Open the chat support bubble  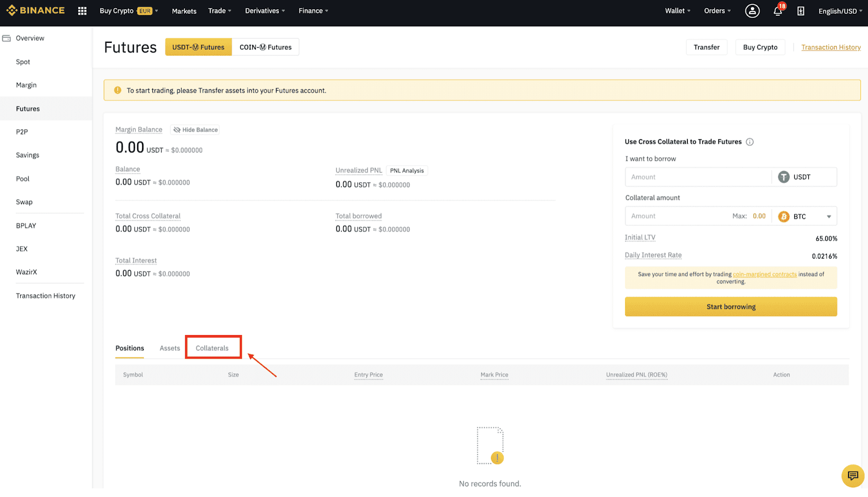(x=853, y=476)
